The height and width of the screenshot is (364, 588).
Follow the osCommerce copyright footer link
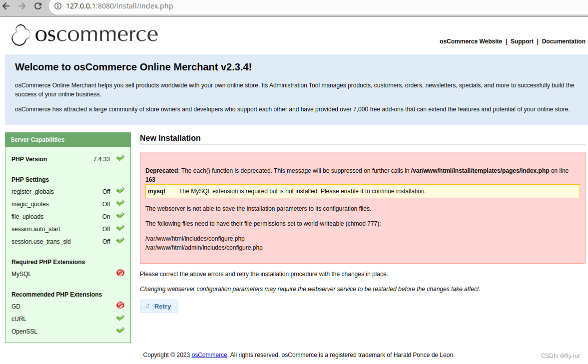[209, 355]
